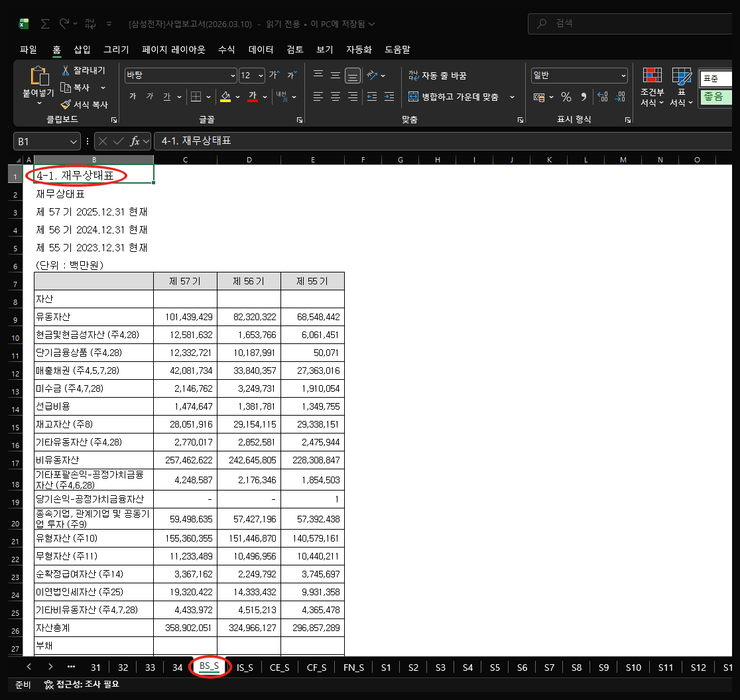Image resolution: width=740 pixels, height=700 pixels.
Task: Click the search box (검색)
Action: 630,23
